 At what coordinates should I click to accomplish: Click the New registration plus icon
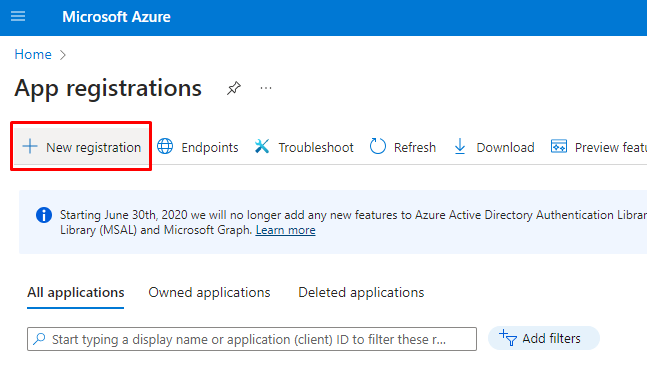click(x=30, y=146)
